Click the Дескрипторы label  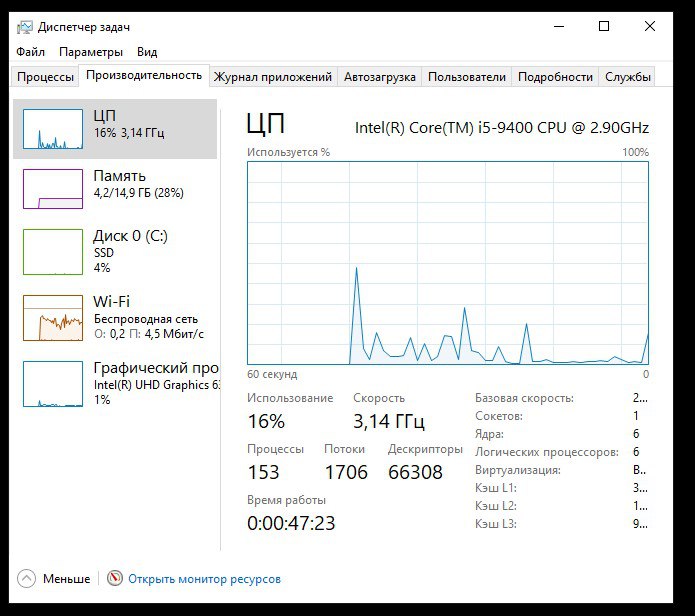[425, 449]
